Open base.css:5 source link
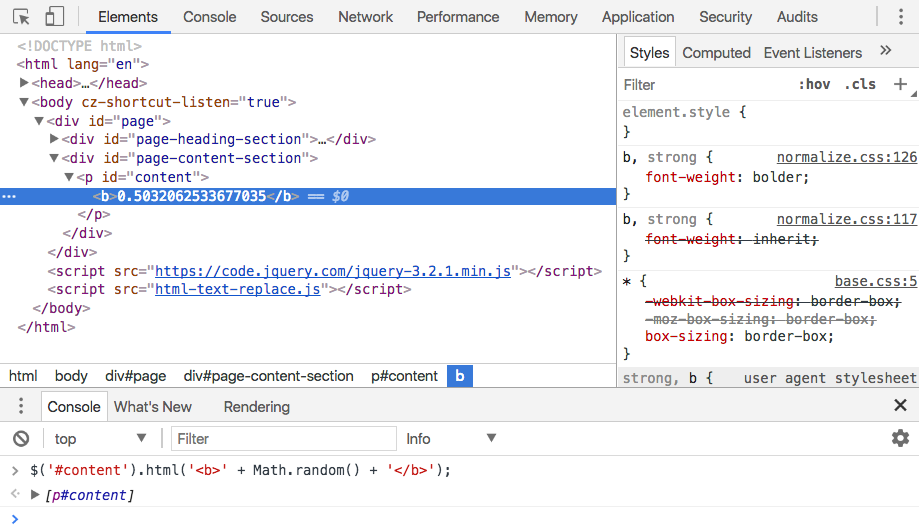This screenshot has height=530, width=919. point(876,281)
